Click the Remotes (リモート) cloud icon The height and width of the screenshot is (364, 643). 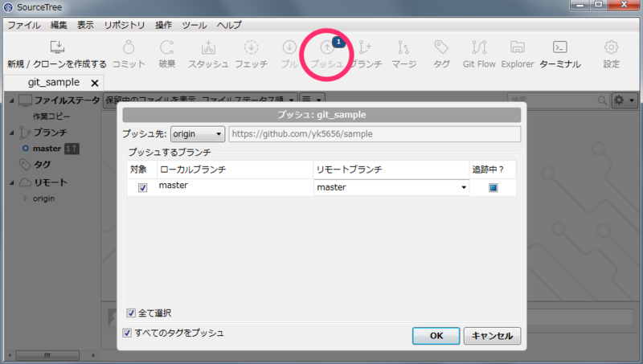25,182
